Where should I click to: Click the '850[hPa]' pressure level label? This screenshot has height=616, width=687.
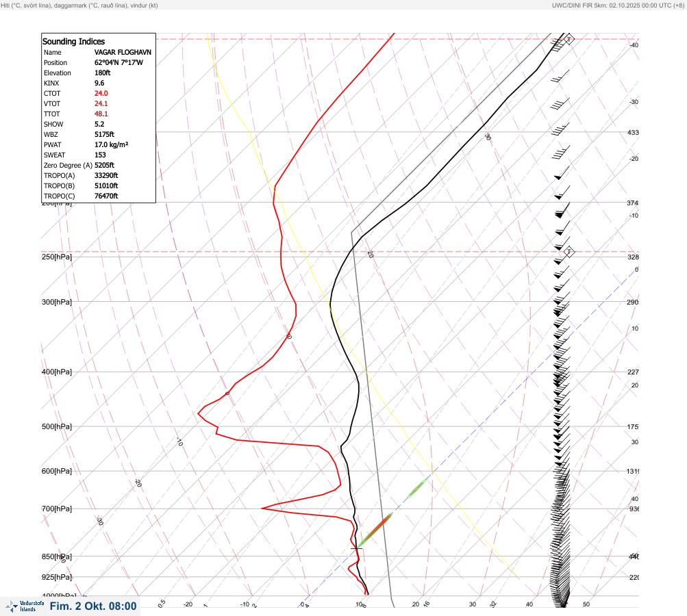[x=57, y=557]
